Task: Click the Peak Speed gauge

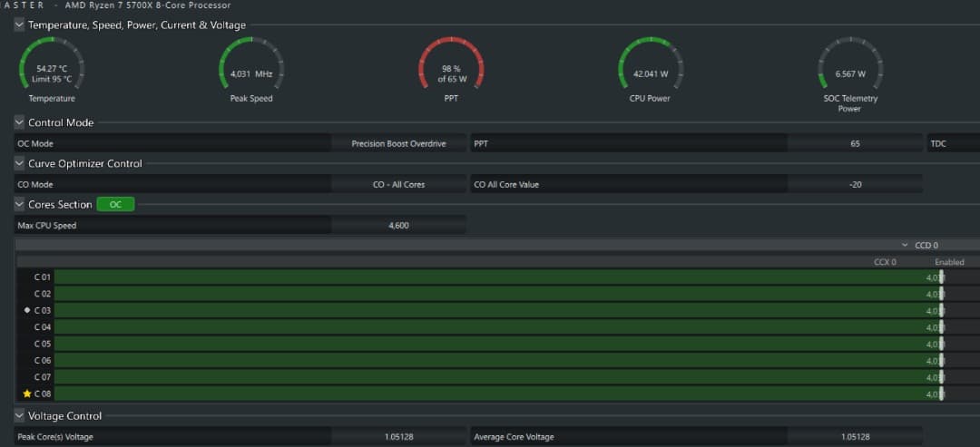Action: coord(251,63)
